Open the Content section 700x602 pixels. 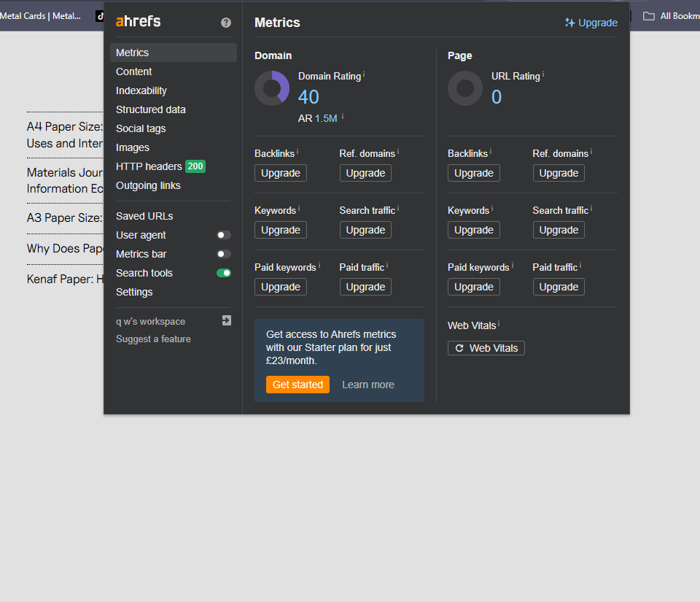click(134, 72)
